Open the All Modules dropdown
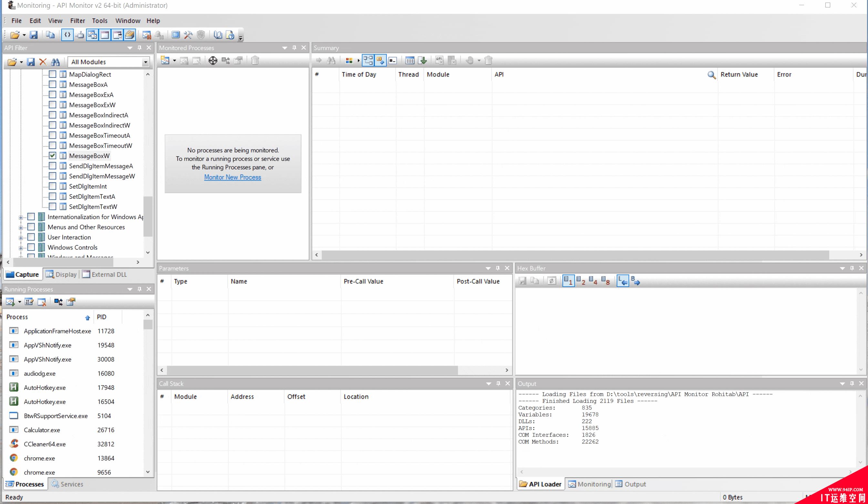This screenshot has width=868, height=504. coord(145,62)
